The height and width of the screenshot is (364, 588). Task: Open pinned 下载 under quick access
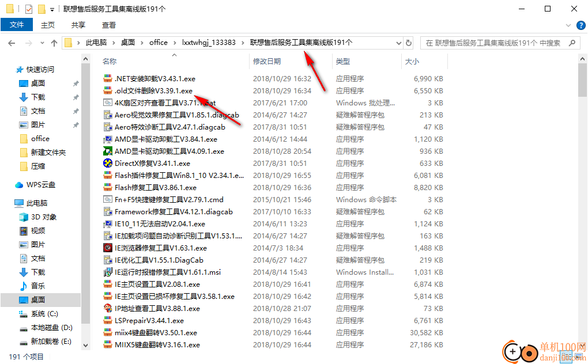pyautogui.click(x=38, y=97)
